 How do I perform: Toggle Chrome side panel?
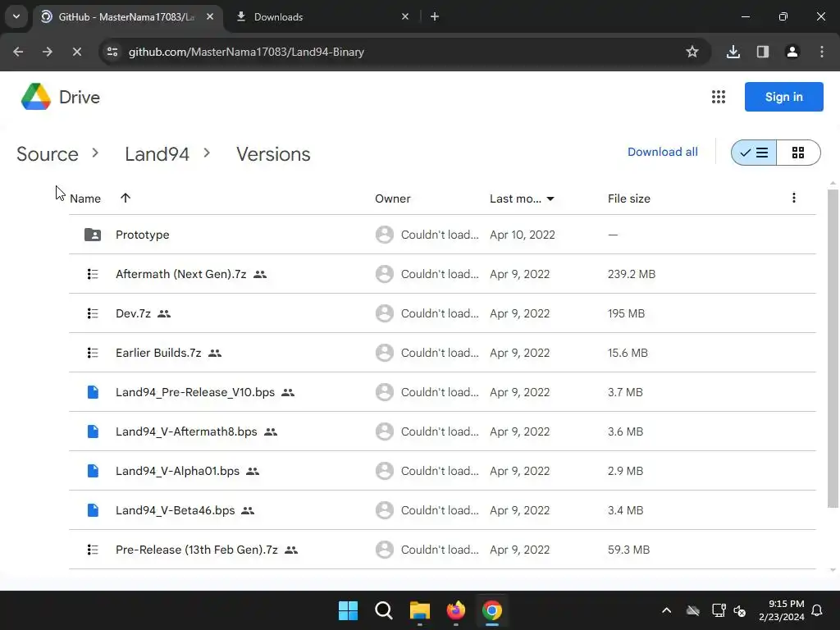(763, 52)
